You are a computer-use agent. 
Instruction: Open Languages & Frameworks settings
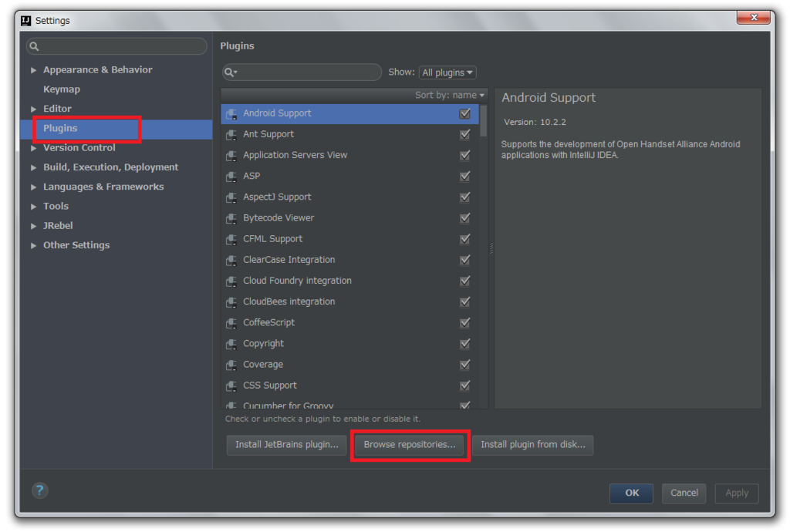point(103,187)
